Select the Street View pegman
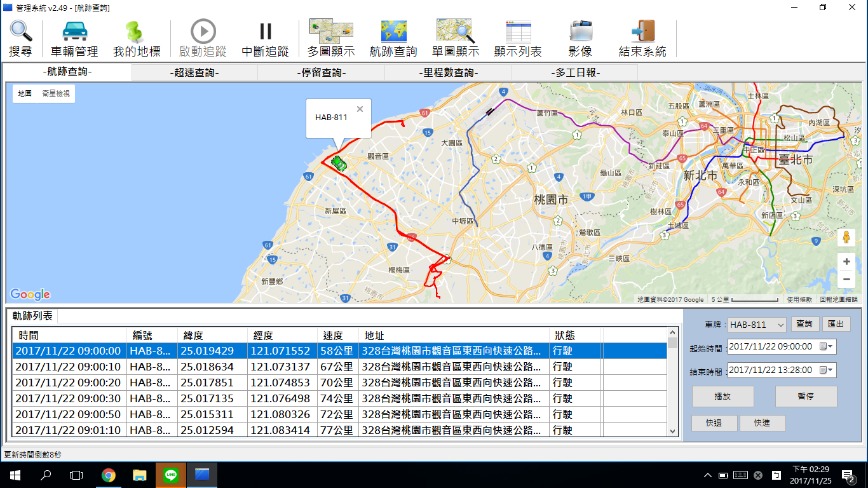The width and height of the screenshot is (868, 488). (846, 238)
